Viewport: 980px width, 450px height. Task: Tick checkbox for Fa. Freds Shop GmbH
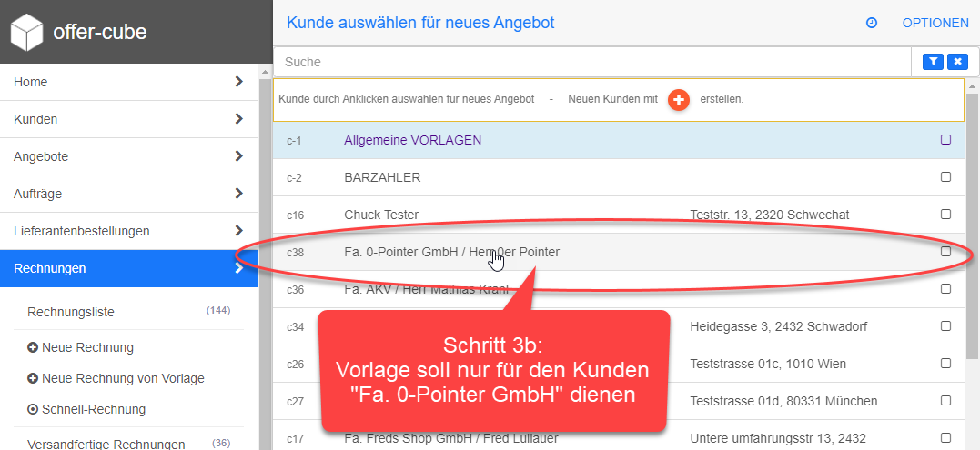coord(945,437)
